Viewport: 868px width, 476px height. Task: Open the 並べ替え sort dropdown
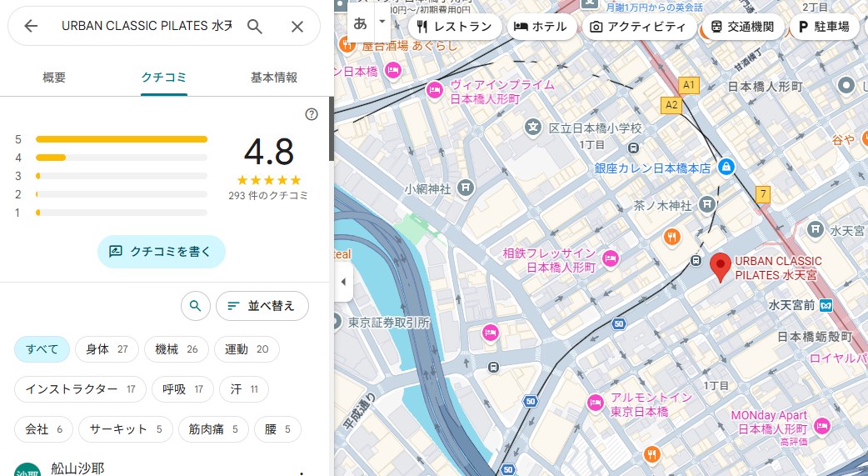(262, 306)
